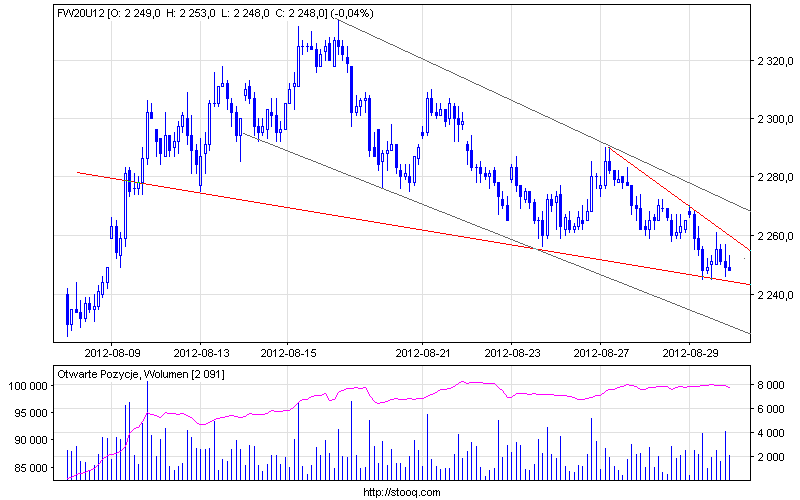The width and height of the screenshot is (800, 500).
Task: Click the 95 000 open interest axis label
Action: tap(31, 413)
